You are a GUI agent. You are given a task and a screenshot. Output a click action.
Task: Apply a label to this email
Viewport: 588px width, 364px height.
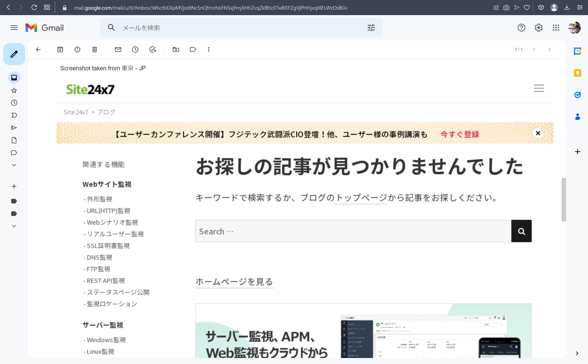pyautogui.click(x=193, y=50)
